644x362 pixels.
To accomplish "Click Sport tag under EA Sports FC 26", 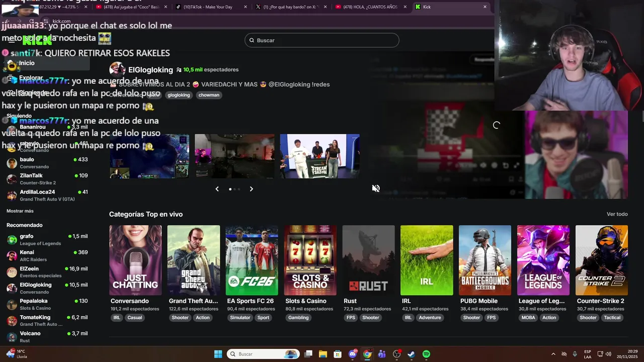I will pyautogui.click(x=263, y=318).
